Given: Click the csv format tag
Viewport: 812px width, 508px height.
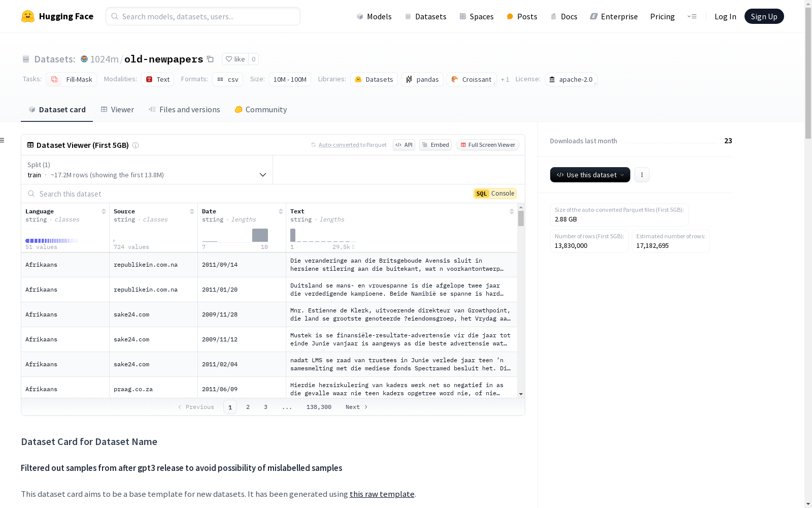Looking at the screenshot, I should pyautogui.click(x=227, y=79).
